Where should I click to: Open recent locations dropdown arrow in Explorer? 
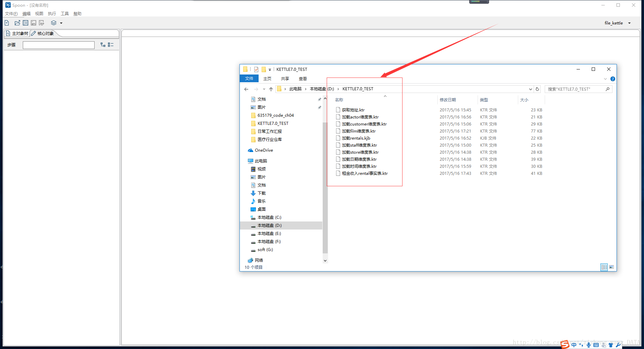tap(264, 89)
